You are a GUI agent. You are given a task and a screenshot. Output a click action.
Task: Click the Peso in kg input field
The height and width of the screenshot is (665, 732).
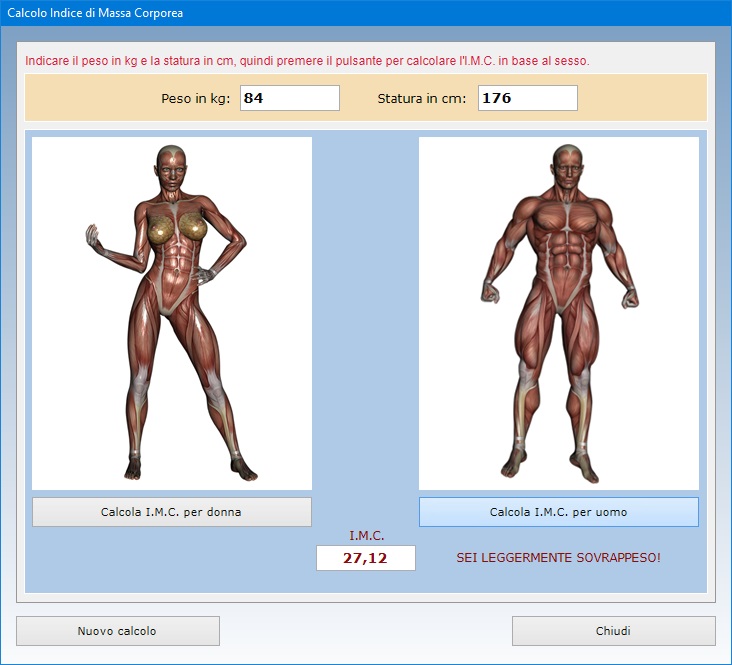pyautogui.click(x=289, y=98)
